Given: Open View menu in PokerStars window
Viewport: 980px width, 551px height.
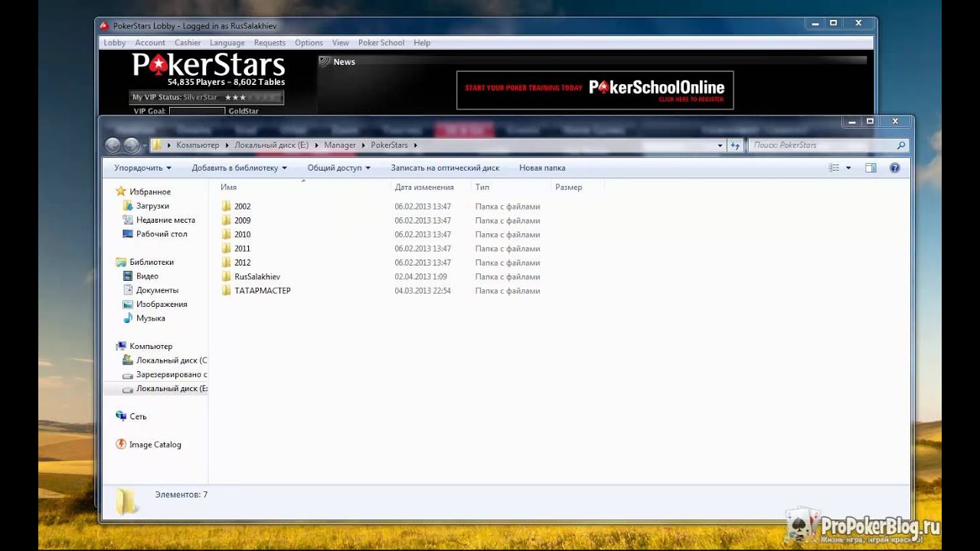Looking at the screenshot, I should click(x=341, y=43).
